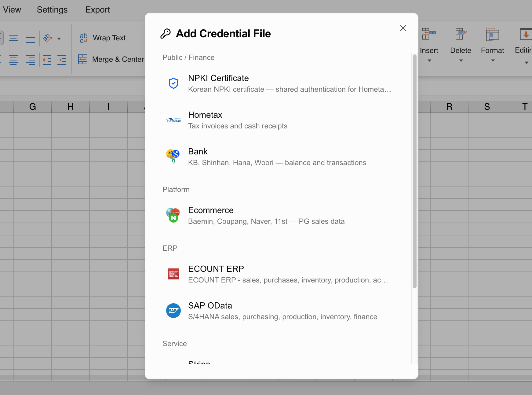Image resolution: width=532 pixels, height=395 pixels.
Task: Open the Export menu
Action: click(x=97, y=10)
